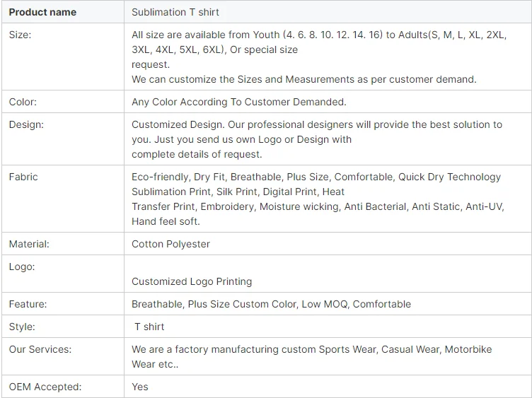Select the "Cotton Polyester" value
This screenshot has height=398, width=532.
170,244
